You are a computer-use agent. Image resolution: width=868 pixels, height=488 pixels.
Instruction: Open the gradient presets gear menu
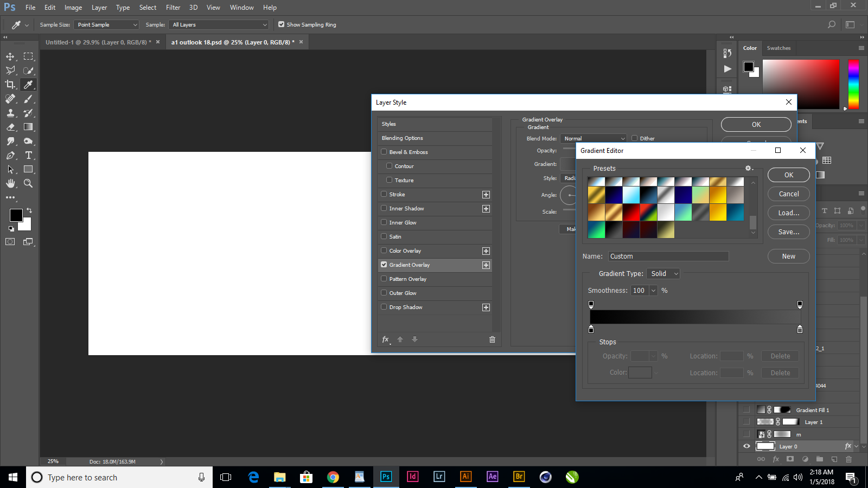tap(749, 168)
